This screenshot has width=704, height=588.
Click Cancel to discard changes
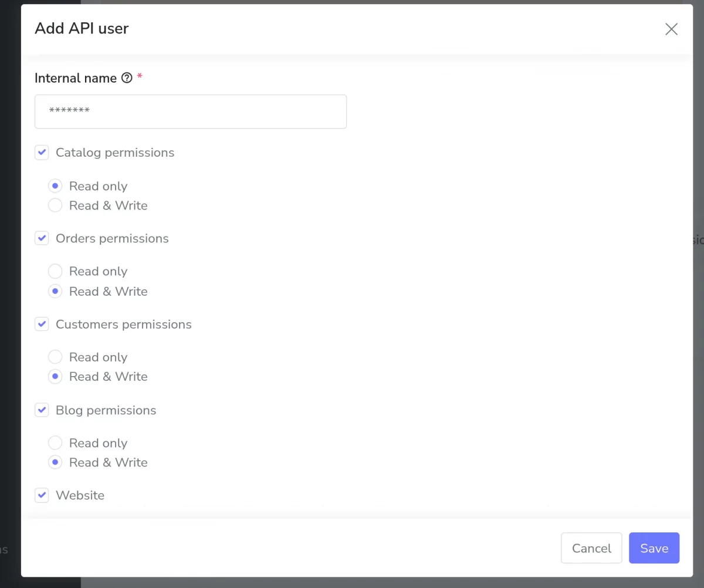(591, 548)
